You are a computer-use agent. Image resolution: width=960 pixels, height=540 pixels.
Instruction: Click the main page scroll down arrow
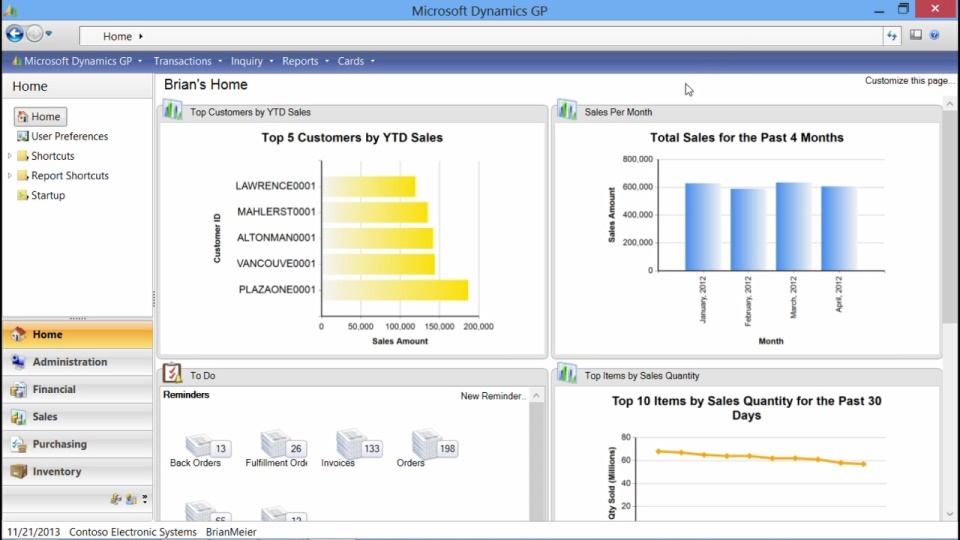[949, 514]
